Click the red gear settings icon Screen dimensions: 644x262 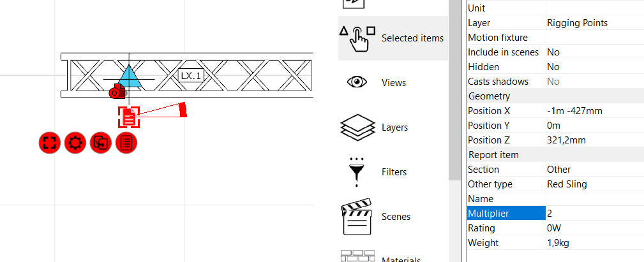pyautogui.click(x=75, y=143)
